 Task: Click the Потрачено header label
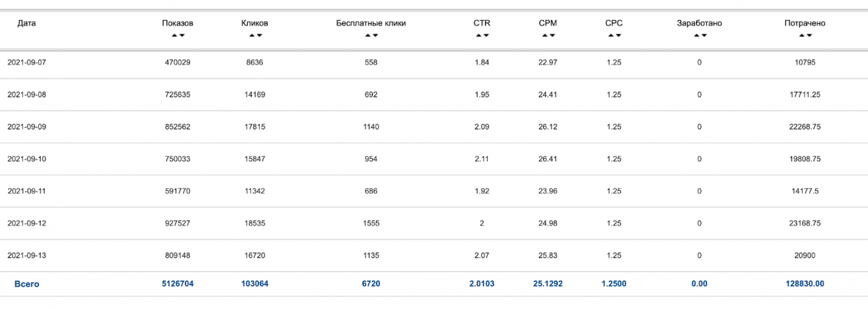[x=805, y=23]
